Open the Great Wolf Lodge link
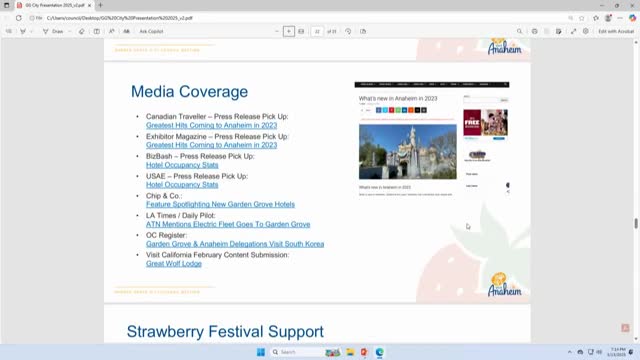This screenshot has width=640, height=360. [x=174, y=264]
